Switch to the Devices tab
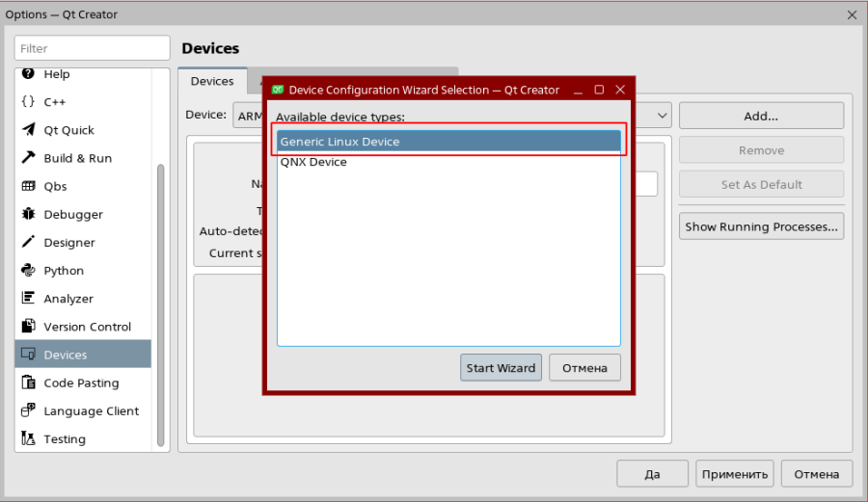Image resolution: width=868 pixels, height=502 pixels. click(x=212, y=81)
